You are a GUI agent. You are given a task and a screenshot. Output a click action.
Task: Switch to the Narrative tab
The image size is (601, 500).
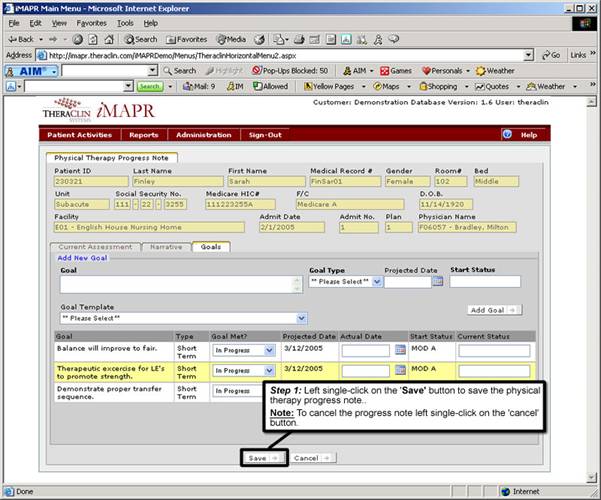pyautogui.click(x=166, y=247)
